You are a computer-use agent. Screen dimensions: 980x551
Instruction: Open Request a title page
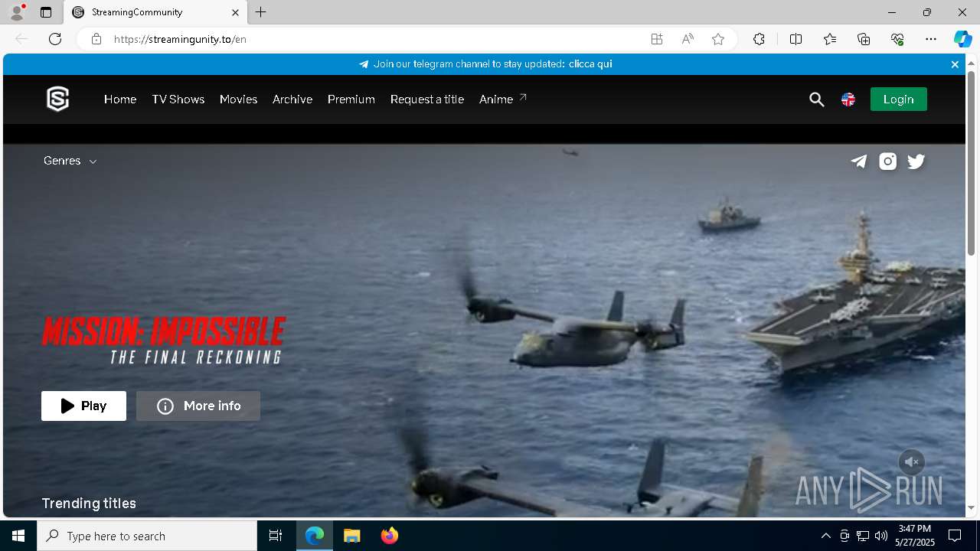tap(427, 99)
